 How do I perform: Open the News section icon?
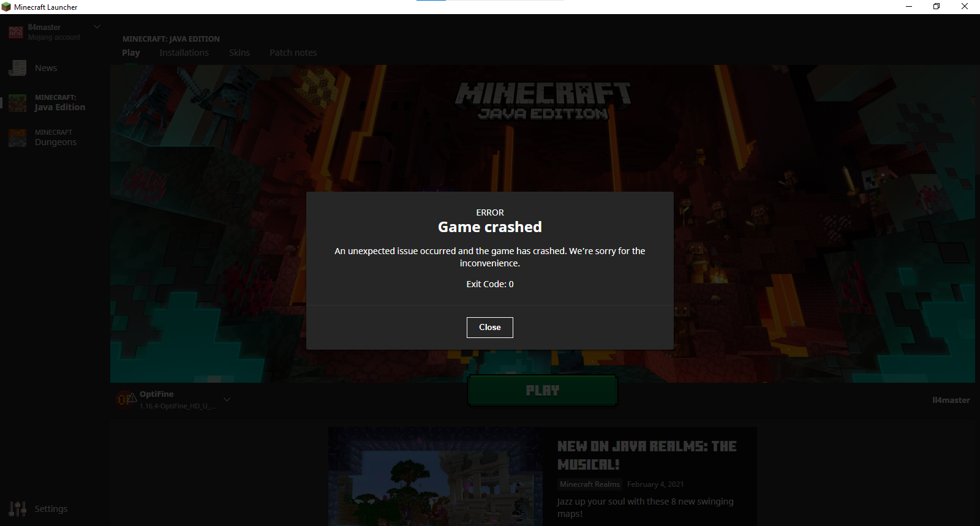point(18,68)
